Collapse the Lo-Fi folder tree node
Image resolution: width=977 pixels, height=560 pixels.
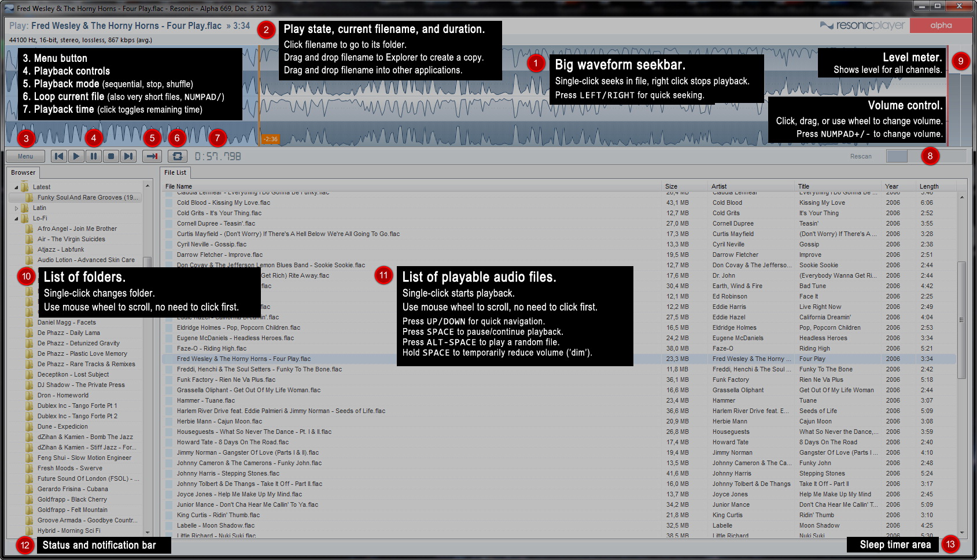pos(16,219)
